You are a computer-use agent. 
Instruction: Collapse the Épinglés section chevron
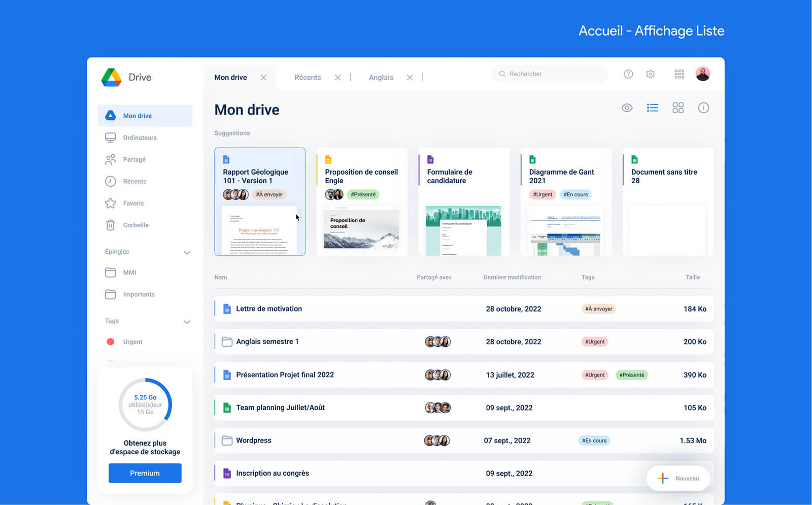187,252
